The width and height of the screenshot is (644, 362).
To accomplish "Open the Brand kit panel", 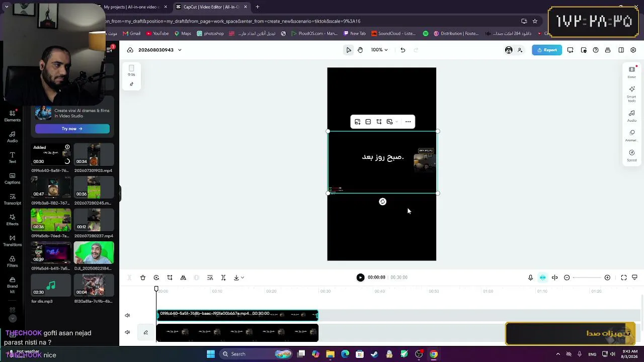I will (12, 285).
